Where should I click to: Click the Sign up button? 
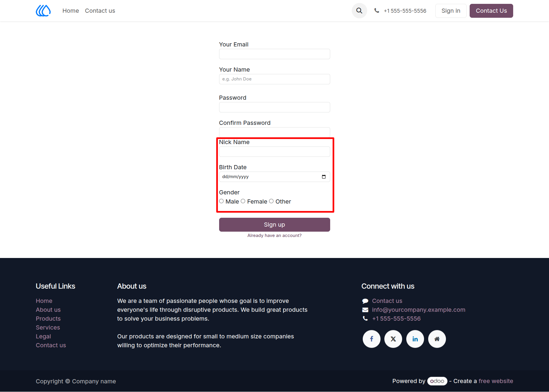(x=274, y=225)
